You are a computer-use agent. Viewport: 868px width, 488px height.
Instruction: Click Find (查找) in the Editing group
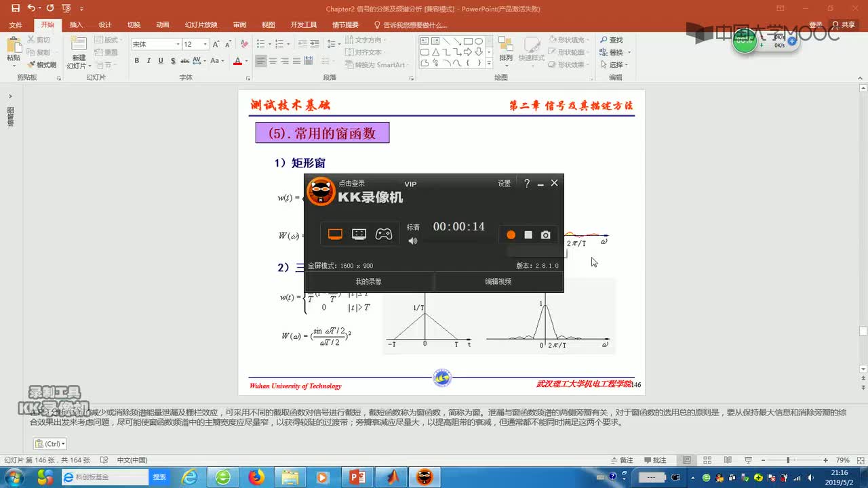(x=611, y=40)
